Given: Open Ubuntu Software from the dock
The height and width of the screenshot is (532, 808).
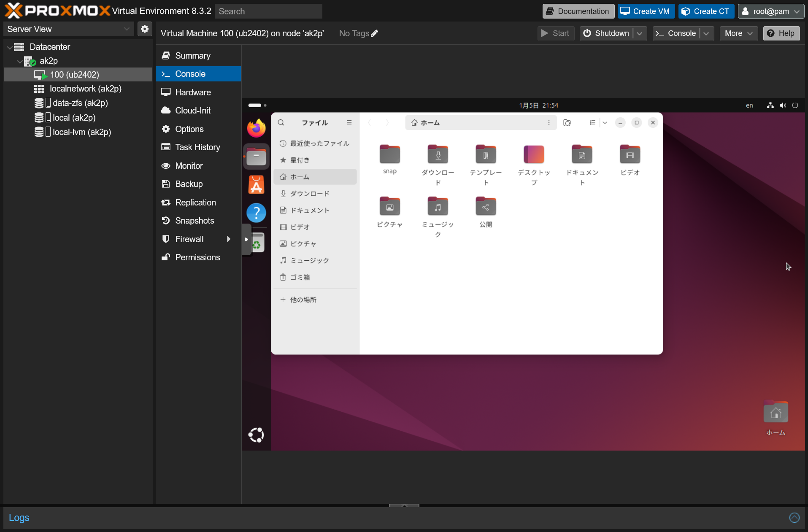Looking at the screenshot, I should point(256,184).
